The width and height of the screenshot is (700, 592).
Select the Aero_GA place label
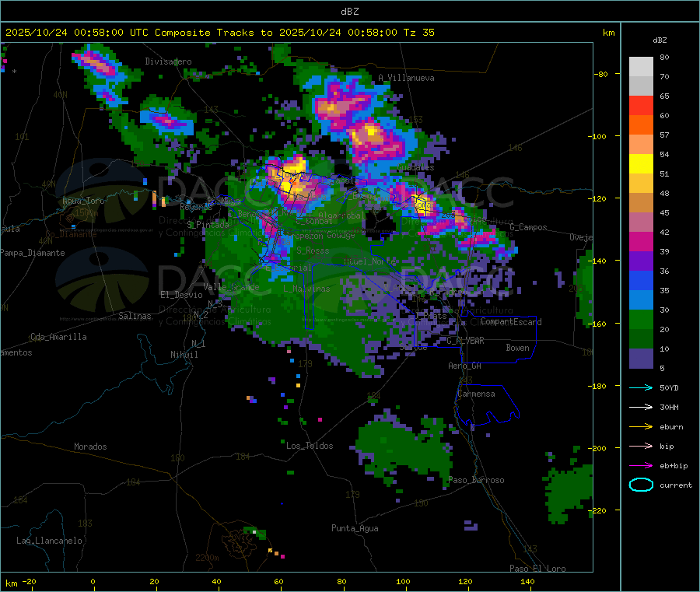tap(464, 366)
